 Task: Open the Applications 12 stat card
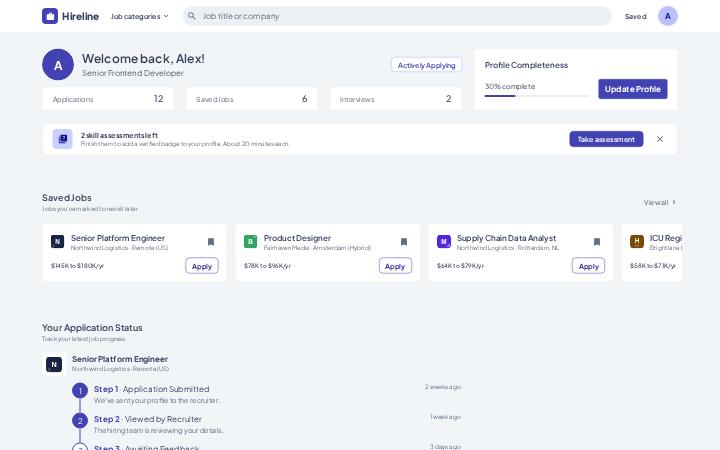[108, 99]
